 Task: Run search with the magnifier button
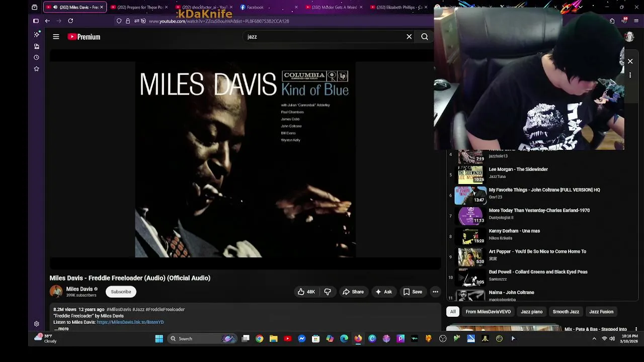425,37
